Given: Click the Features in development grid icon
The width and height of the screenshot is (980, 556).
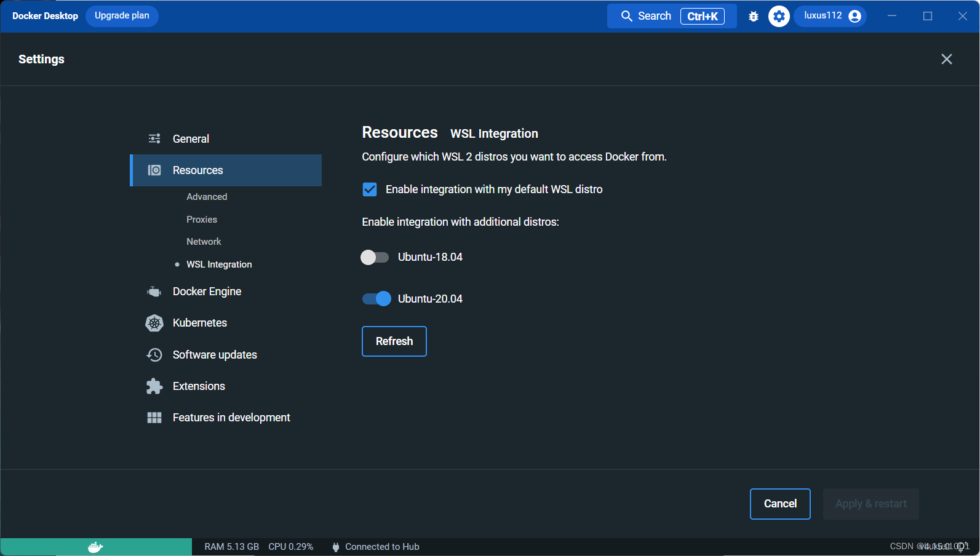Looking at the screenshot, I should click(154, 418).
